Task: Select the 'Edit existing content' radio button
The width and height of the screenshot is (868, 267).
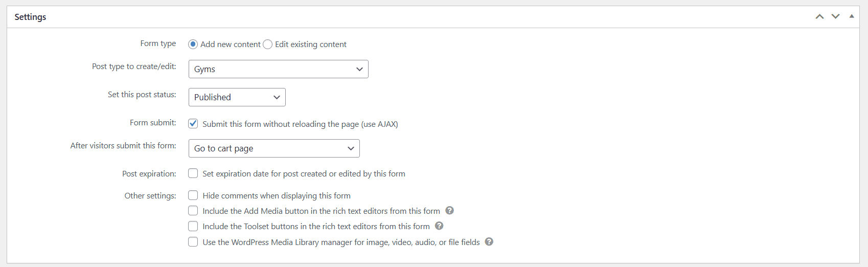Action: tap(268, 44)
